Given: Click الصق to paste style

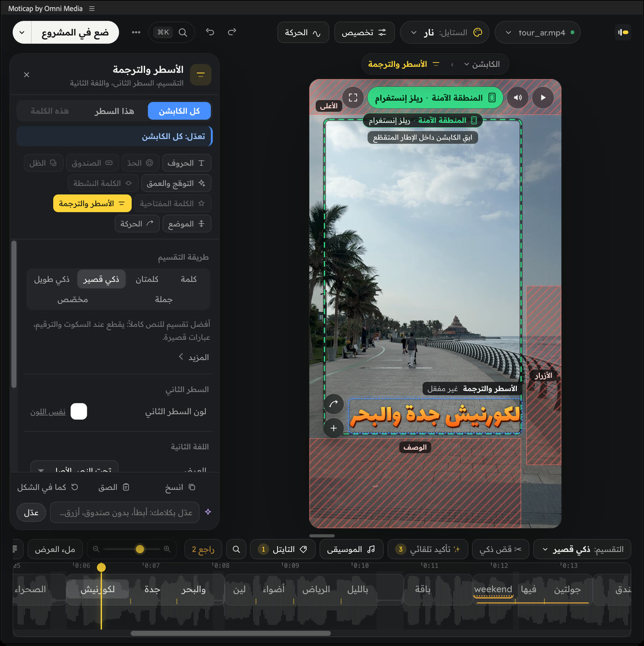Looking at the screenshot, I should [114, 487].
